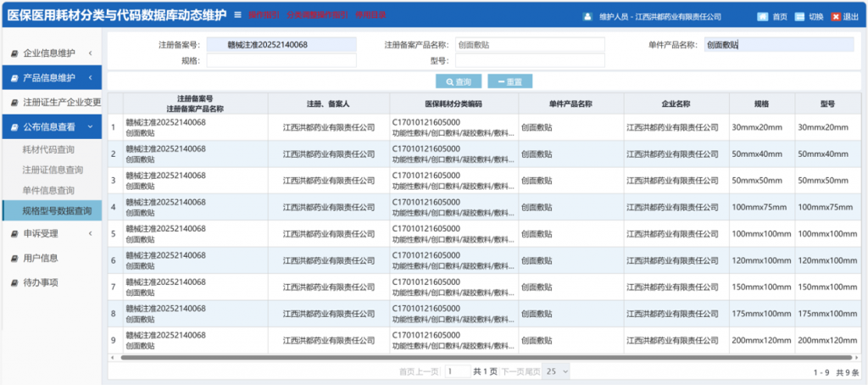The height and width of the screenshot is (385, 868).
Task: Open 耗材代码查询 submenu item
Action: [x=53, y=150]
